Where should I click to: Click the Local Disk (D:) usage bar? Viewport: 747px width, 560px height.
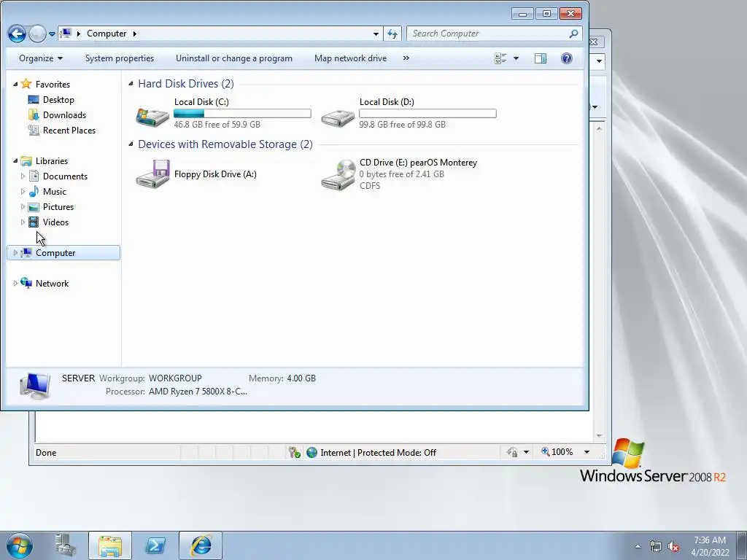point(427,113)
